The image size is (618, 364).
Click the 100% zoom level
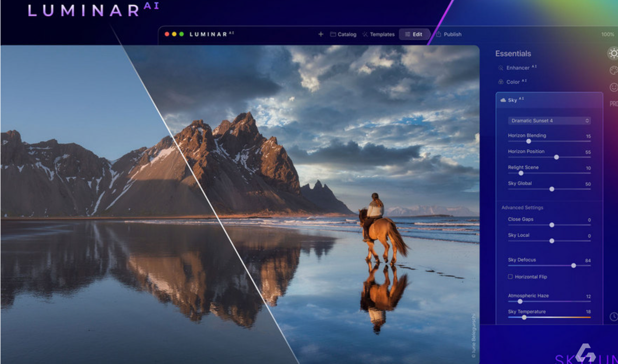pyautogui.click(x=607, y=34)
